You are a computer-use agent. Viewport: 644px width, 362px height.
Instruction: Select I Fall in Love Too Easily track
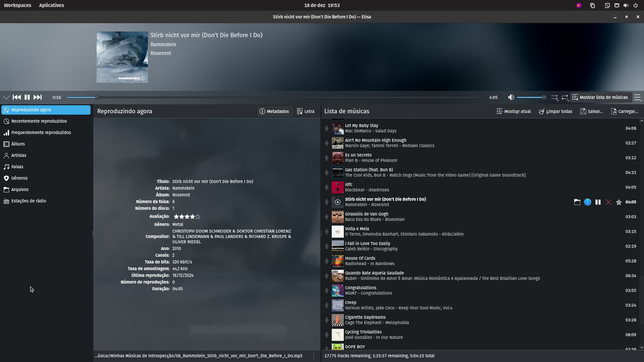480,246
